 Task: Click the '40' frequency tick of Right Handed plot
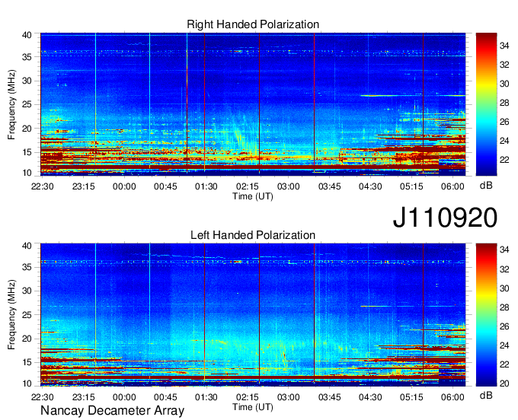tap(27, 35)
